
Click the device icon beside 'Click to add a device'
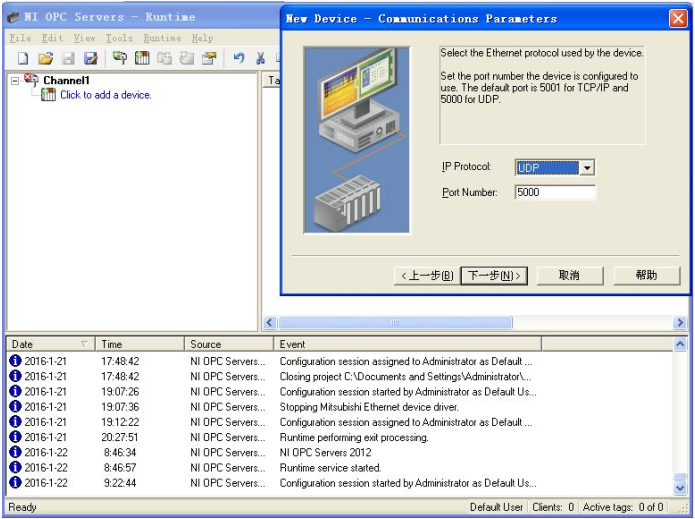(x=48, y=94)
